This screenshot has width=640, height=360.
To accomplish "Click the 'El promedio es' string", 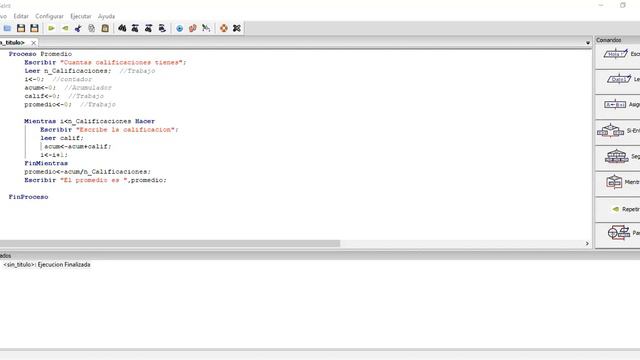I will click(94, 180).
